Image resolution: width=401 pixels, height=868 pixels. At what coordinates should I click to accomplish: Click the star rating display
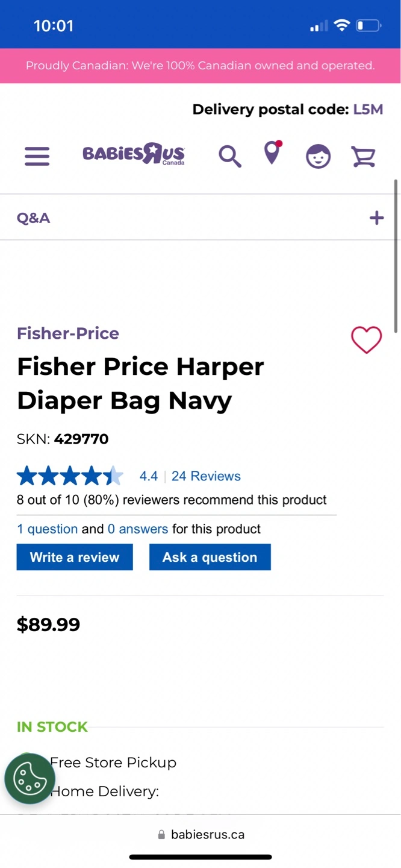[70, 476]
